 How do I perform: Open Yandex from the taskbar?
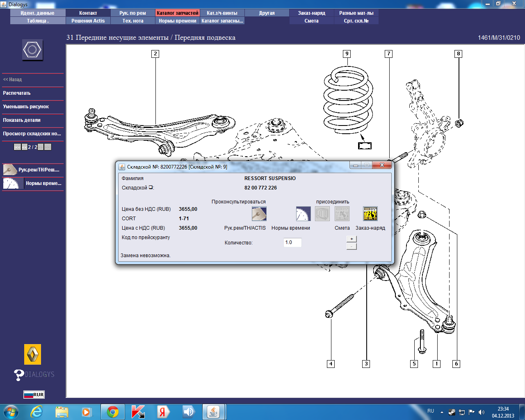pos(163,412)
